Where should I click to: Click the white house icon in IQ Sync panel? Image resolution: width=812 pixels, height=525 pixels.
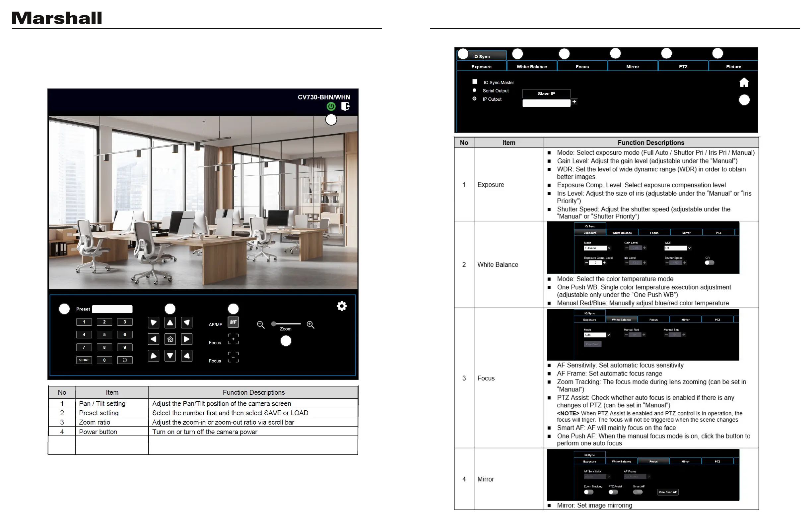click(x=744, y=83)
